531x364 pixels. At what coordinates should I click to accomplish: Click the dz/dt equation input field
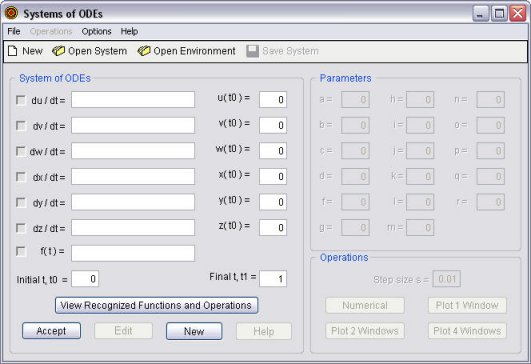click(133, 228)
